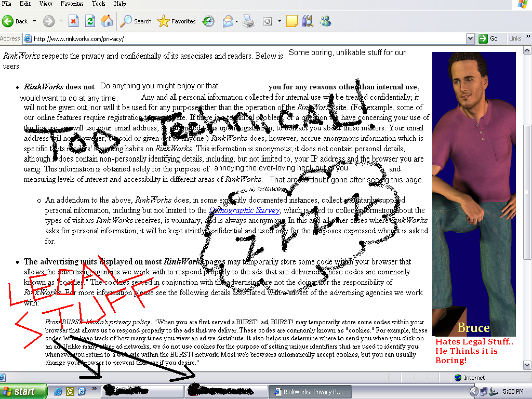Click the page scrollbar down arrow
The width and height of the screenshot is (532, 399).
[x=527, y=365]
